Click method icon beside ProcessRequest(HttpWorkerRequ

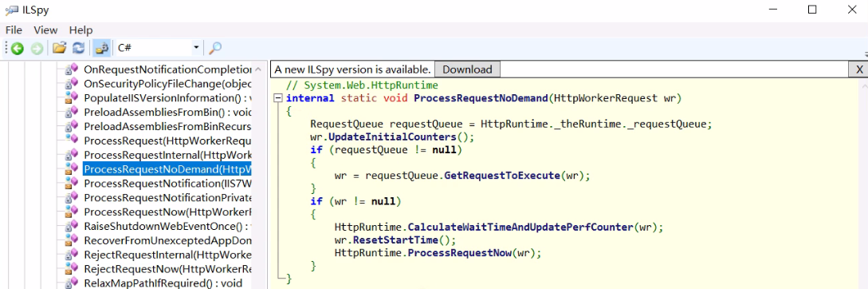72,141
